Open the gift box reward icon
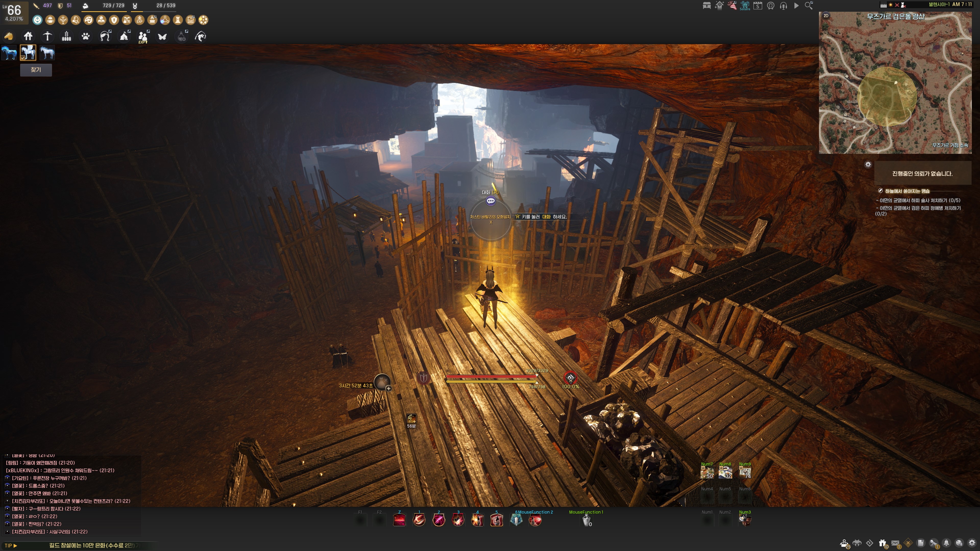This screenshot has height=551, width=980. click(x=882, y=543)
